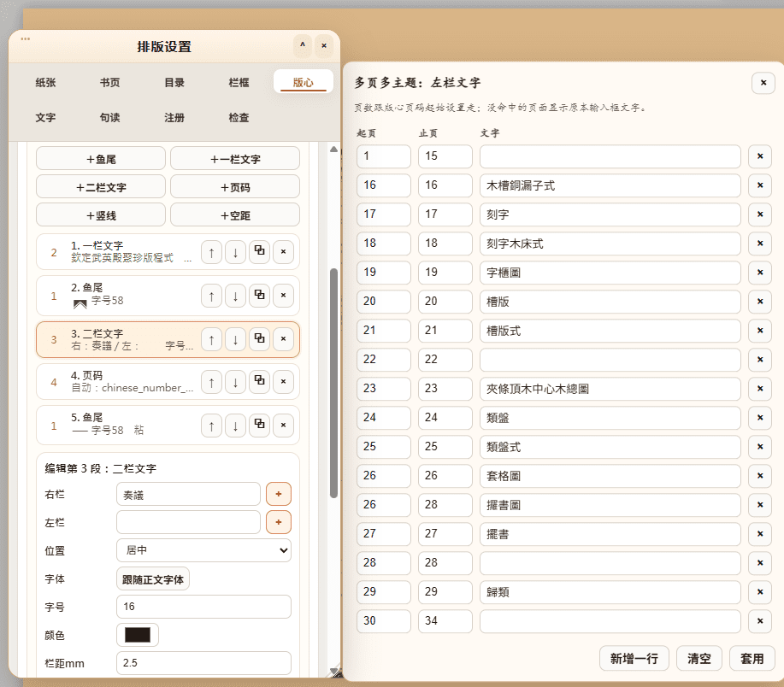Screen dimensions: 784x687
Task: Duplicate segment 1 一栏文字
Action: click(260, 252)
